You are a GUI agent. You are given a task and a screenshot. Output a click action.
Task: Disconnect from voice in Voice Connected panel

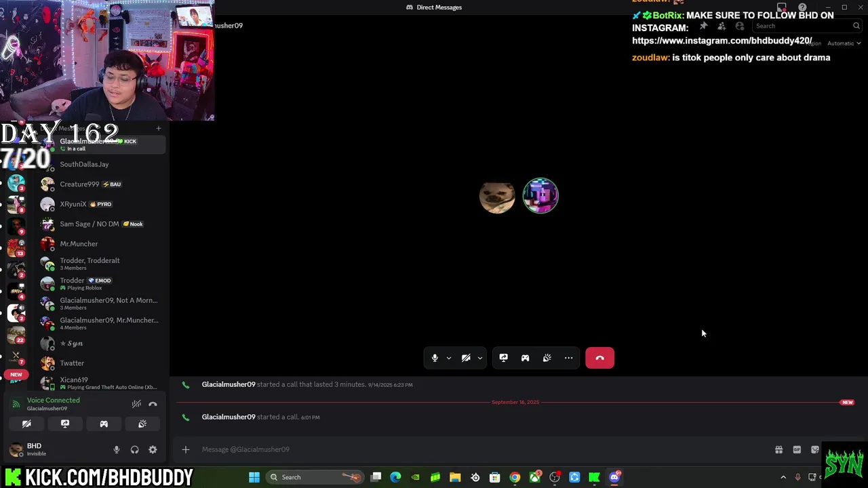[153, 404]
